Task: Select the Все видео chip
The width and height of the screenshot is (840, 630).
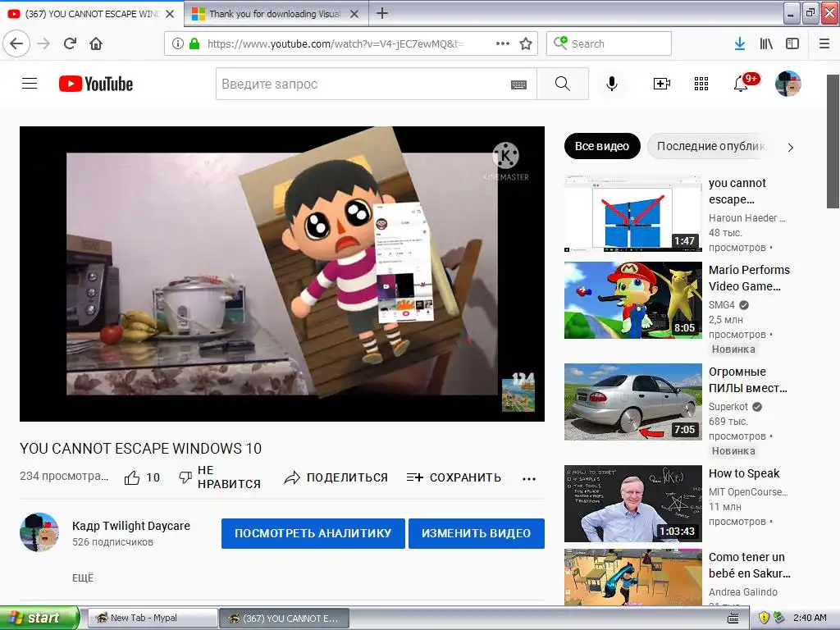Action: 602,146
